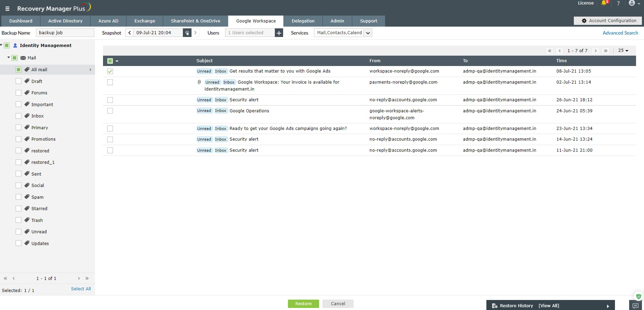Click the green Restore button

[304, 304]
